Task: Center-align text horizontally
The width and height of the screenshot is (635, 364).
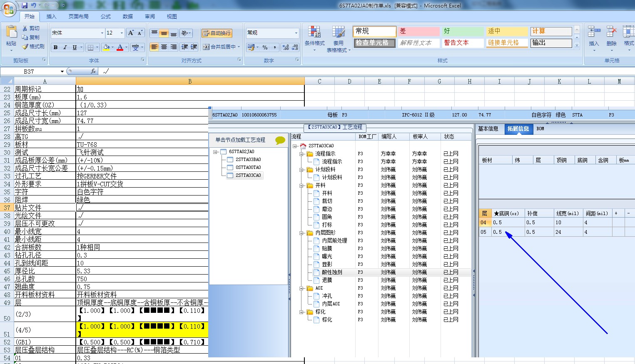Action: click(x=164, y=47)
